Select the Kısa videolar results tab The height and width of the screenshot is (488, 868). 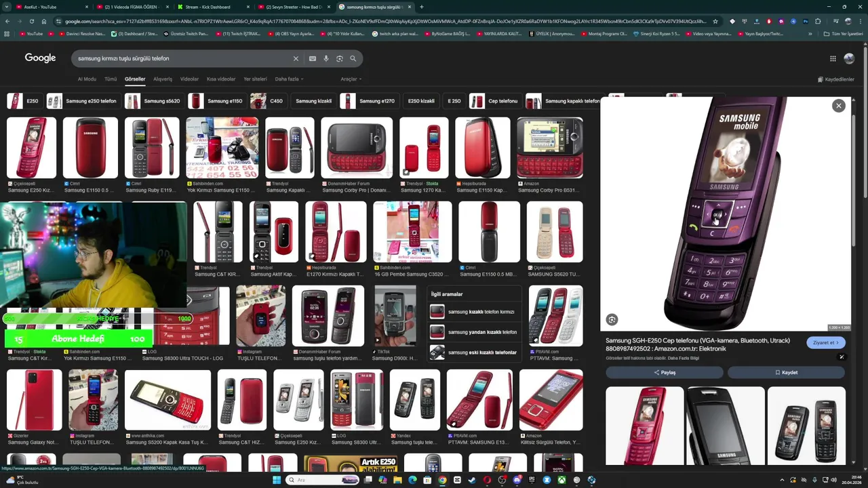coord(221,79)
